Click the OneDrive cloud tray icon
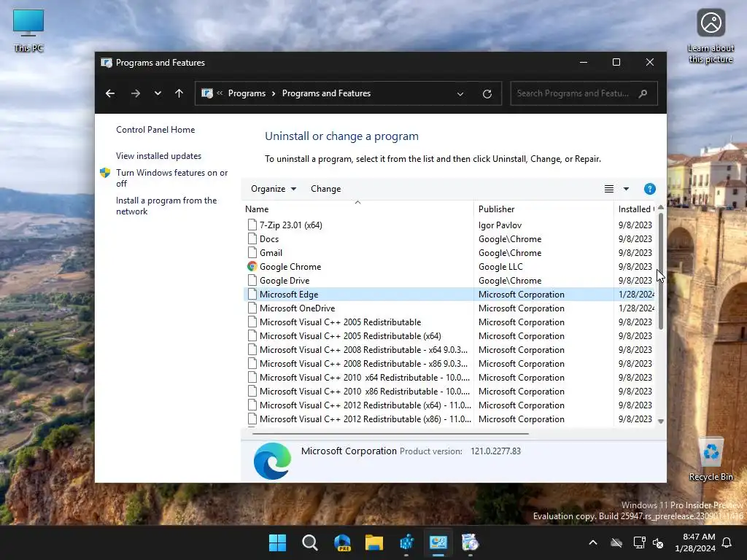Viewport: 747px width, 560px height. [x=616, y=542]
